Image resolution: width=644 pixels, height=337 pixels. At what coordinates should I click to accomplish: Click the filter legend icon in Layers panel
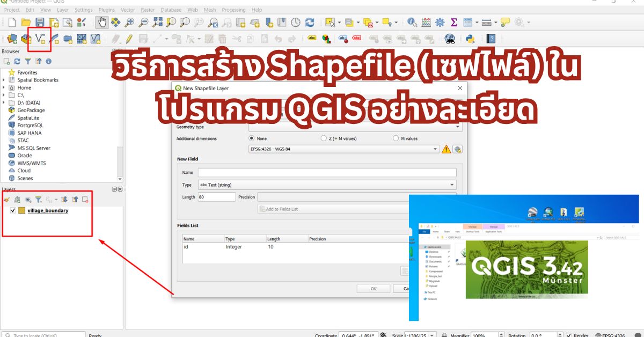click(39, 199)
